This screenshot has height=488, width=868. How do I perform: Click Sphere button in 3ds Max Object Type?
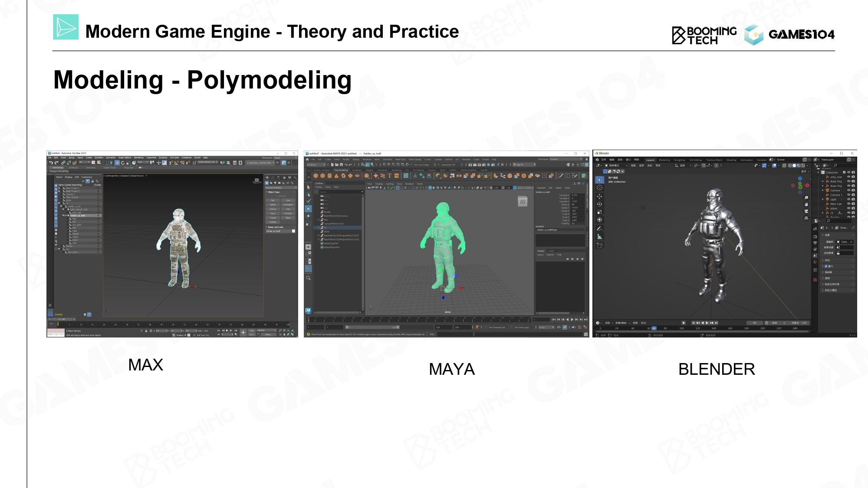pos(273,205)
